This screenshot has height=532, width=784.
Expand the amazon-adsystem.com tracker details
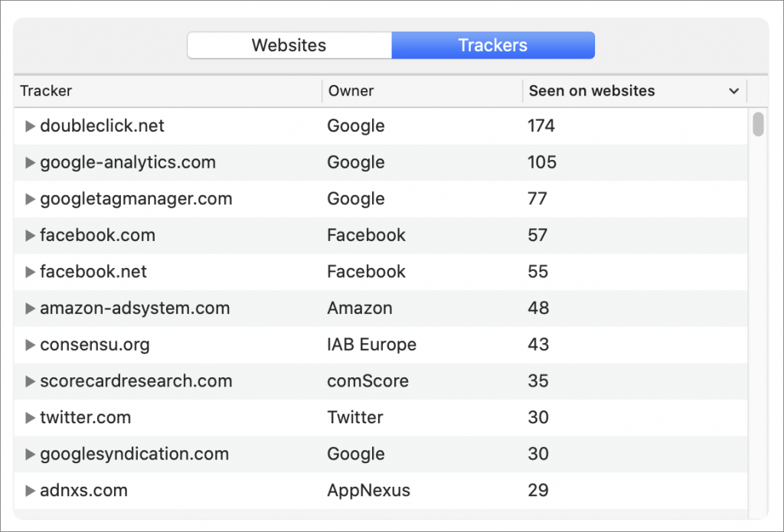[30, 308]
